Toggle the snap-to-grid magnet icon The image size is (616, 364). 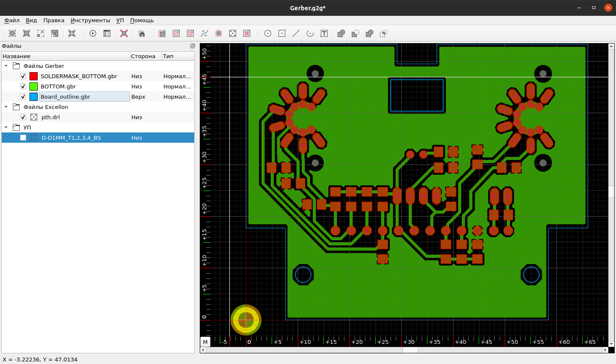pos(142,33)
